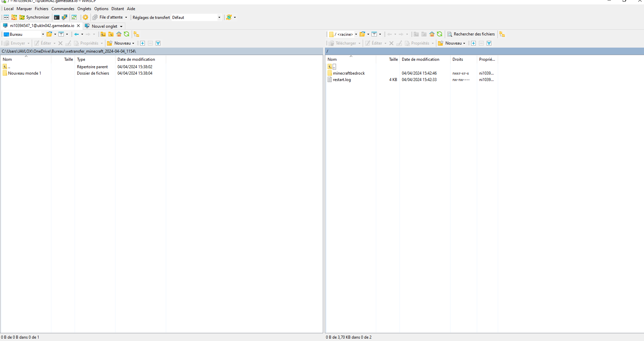The image size is (644, 341).
Task: Sort local panel by Type column
Action: coord(95,59)
